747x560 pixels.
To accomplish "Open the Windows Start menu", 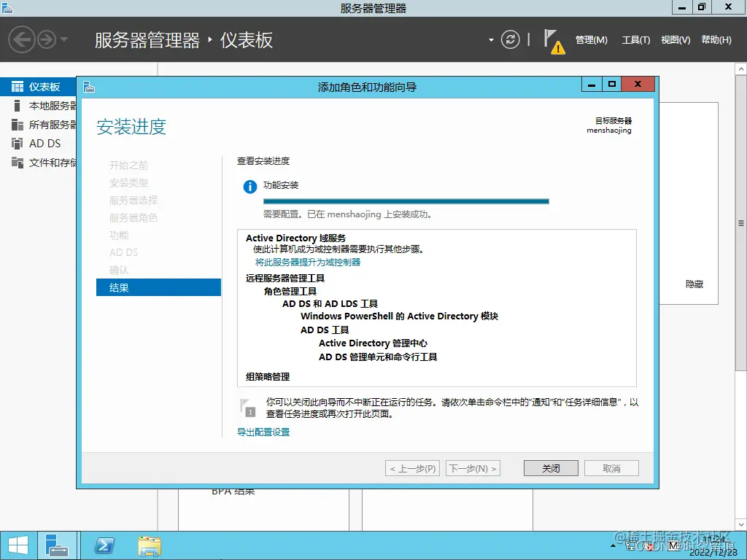I will tap(17, 545).
